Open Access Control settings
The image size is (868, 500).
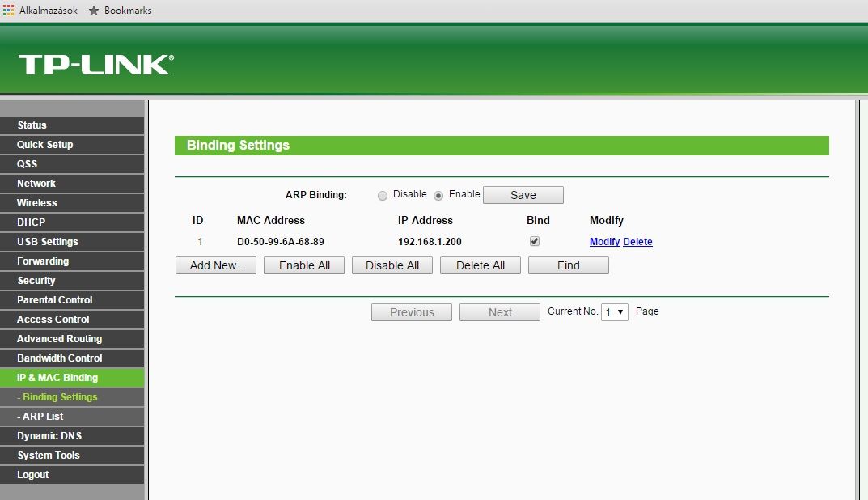pyautogui.click(x=72, y=319)
